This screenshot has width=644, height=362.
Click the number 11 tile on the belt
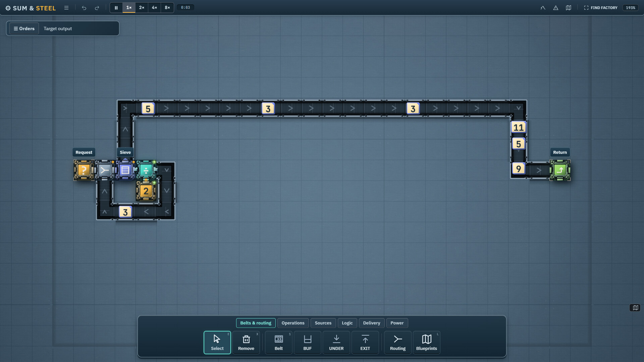point(519,127)
